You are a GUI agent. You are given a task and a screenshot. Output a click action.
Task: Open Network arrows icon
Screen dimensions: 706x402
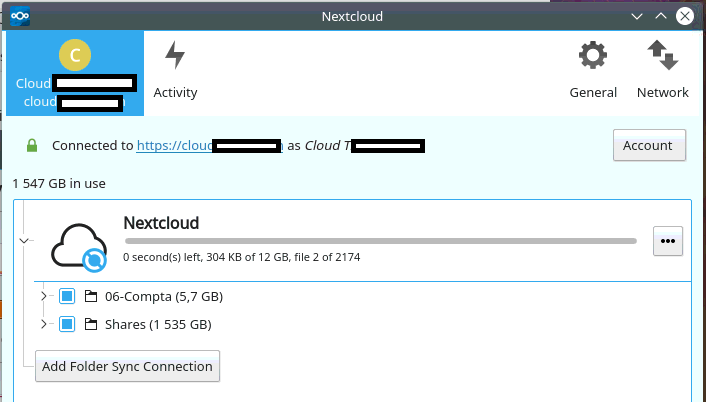[x=663, y=55]
